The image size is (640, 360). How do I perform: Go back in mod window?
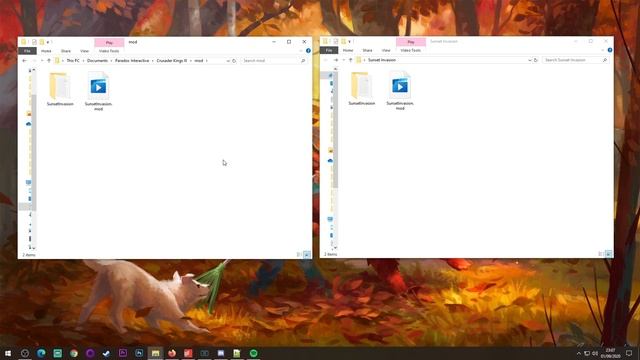click(x=24, y=61)
